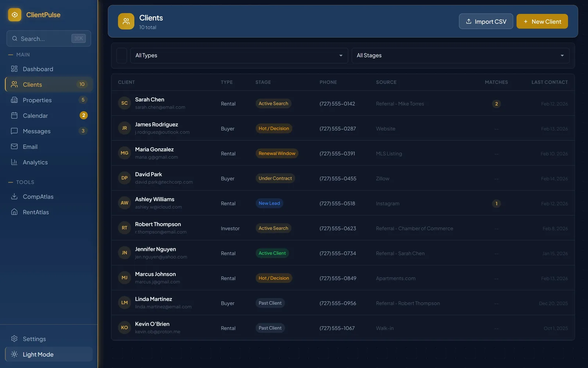
Task: Open the Analytics page
Action: pos(49,162)
